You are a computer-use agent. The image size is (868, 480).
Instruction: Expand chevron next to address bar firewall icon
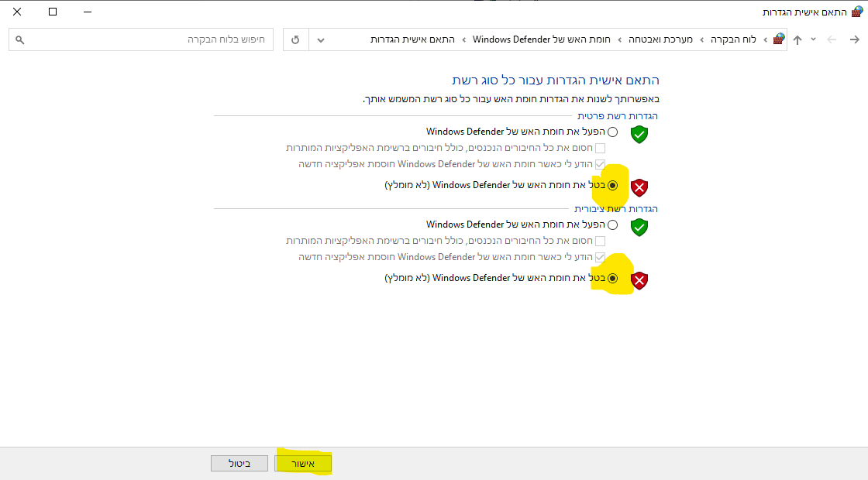(765, 39)
